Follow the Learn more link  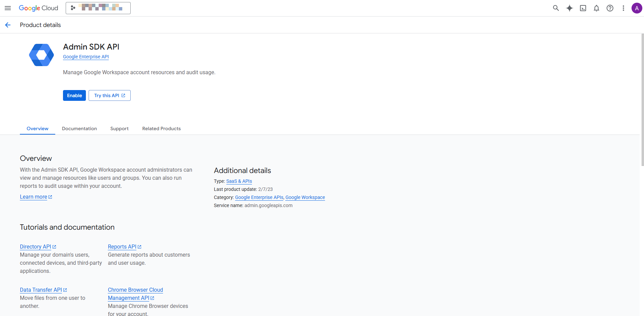tap(36, 197)
